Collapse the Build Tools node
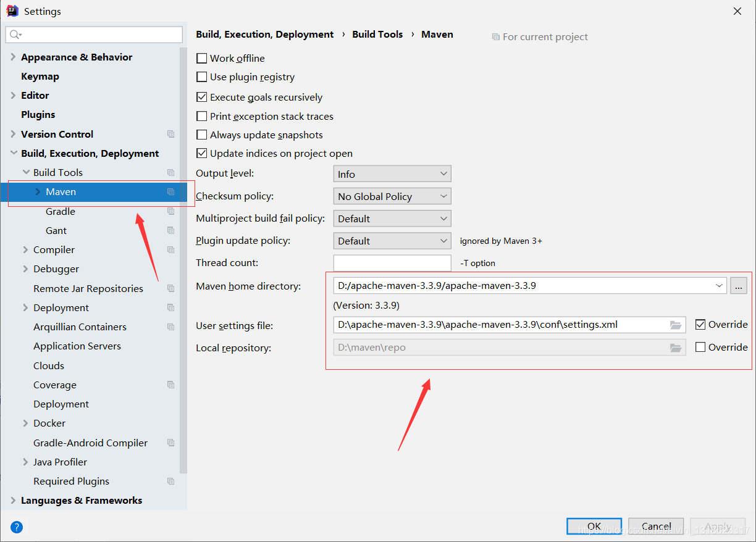Image resolution: width=756 pixels, height=542 pixels. (x=25, y=172)
